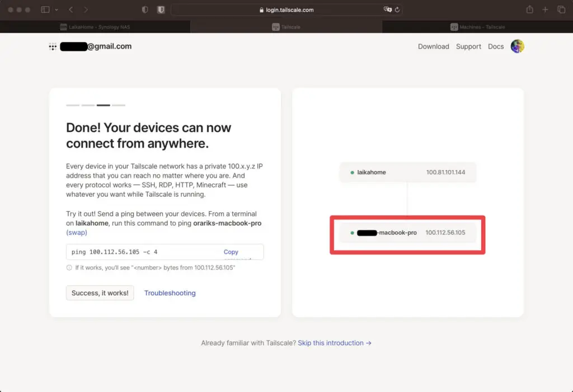Open the Safari share icon

tap(529, 10)
